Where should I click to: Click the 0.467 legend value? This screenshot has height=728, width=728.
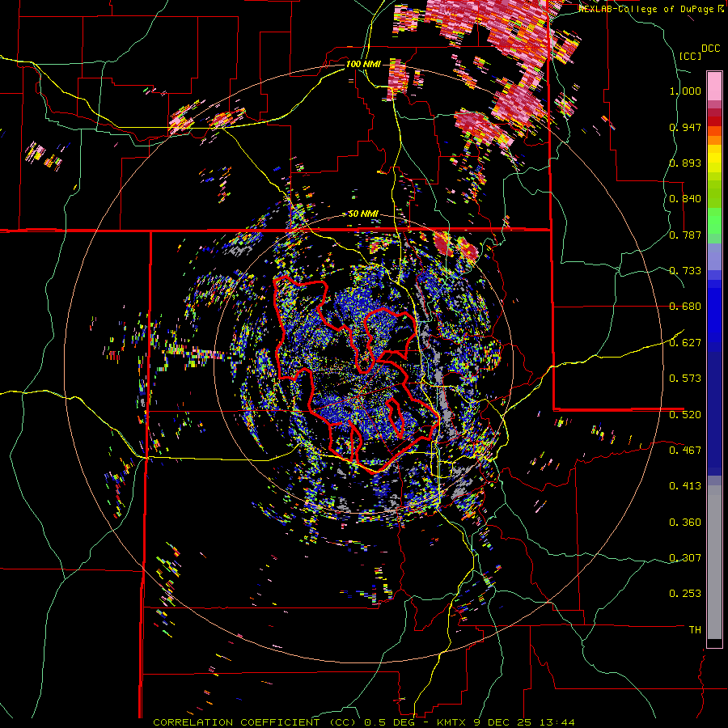[685, 451]
